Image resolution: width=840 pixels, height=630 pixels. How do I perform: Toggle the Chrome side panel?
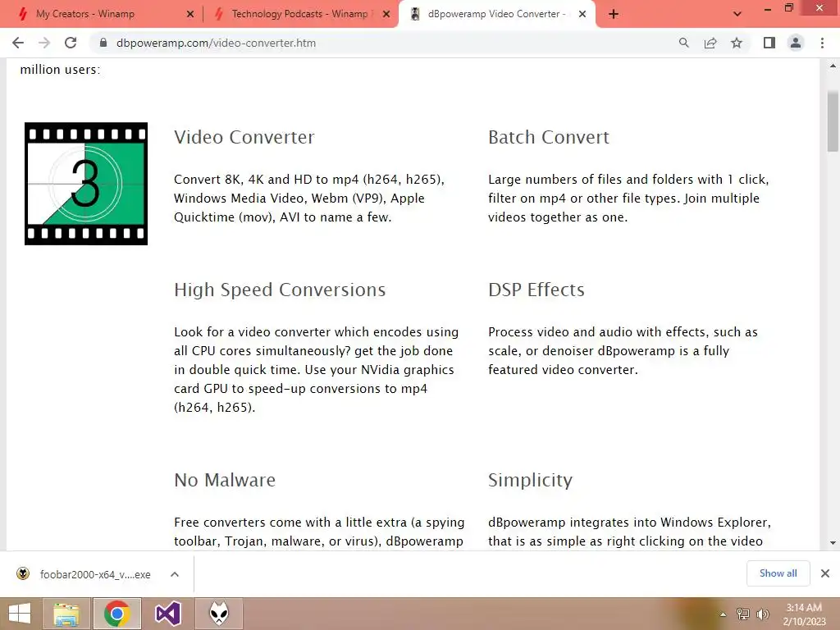click(x=769, y=43)
